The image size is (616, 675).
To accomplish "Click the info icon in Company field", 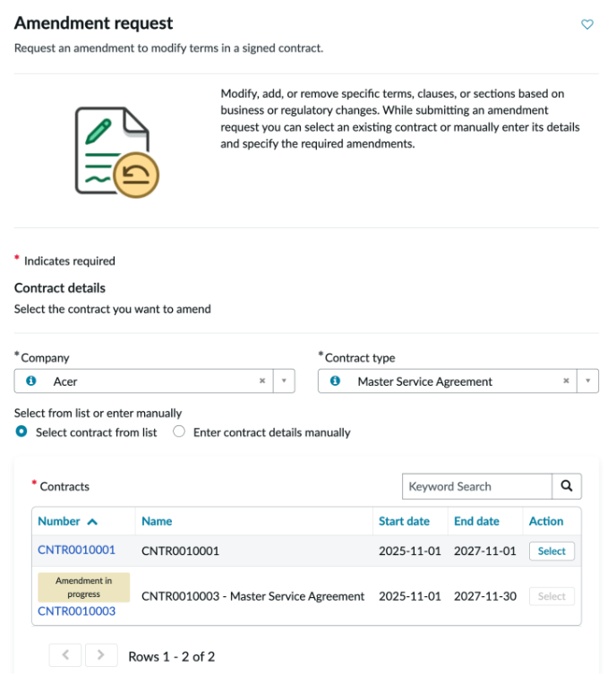I will (x=31, y=381).
